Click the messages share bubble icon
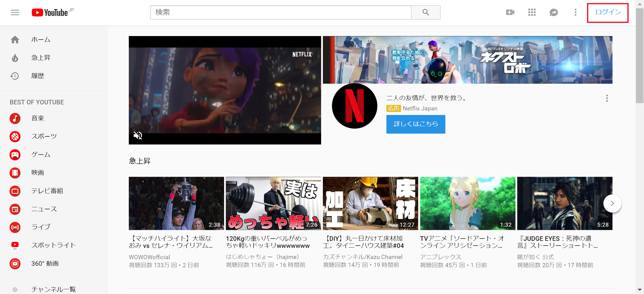 tap(554, 12)
